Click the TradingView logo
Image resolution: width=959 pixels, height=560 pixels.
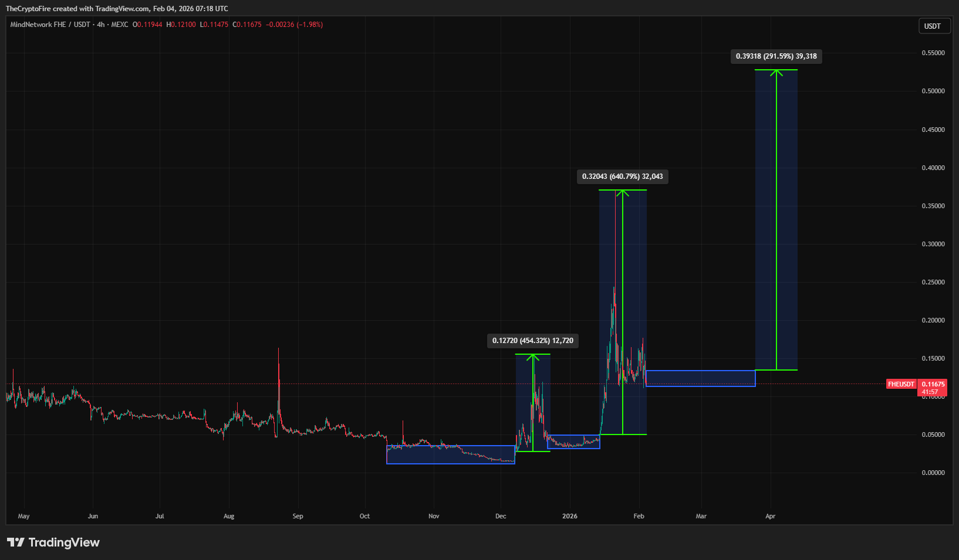53,542
